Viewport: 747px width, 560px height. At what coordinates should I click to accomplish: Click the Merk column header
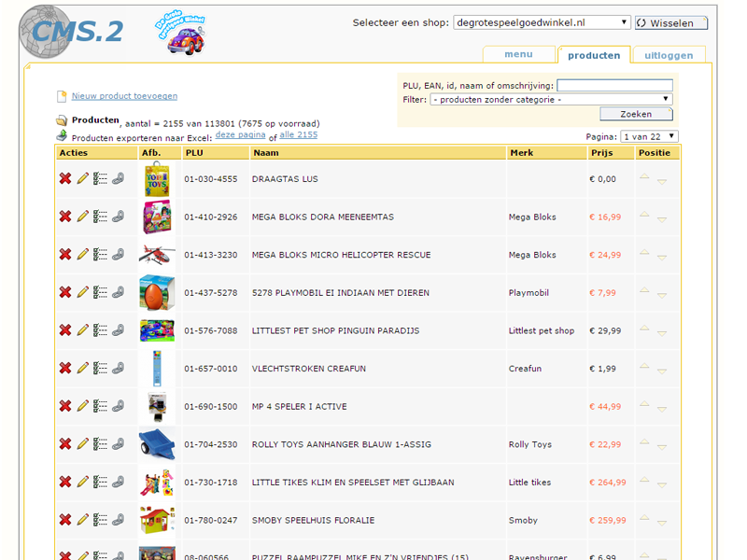pos(546,153)
